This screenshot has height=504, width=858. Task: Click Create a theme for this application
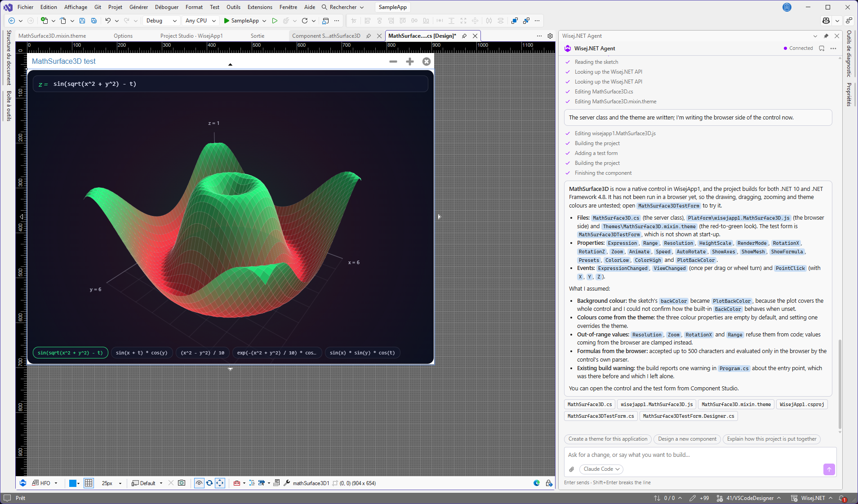(608, 439)
